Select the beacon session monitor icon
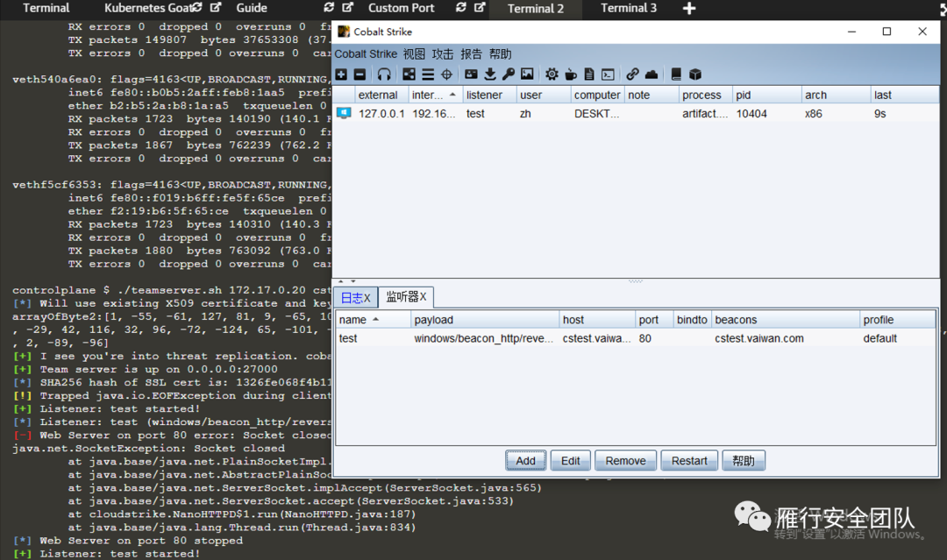The width and height of the screenshot is (947, 560). 344,113
